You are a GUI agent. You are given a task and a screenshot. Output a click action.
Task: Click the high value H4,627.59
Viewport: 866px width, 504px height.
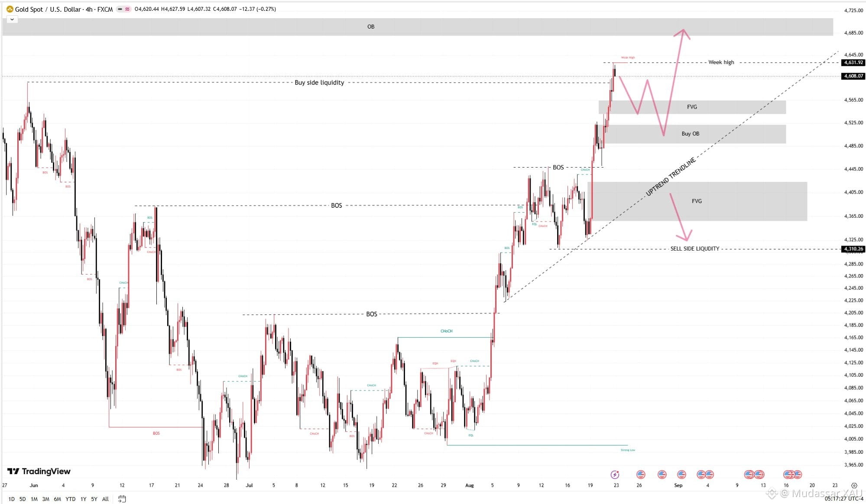[173, 9]
